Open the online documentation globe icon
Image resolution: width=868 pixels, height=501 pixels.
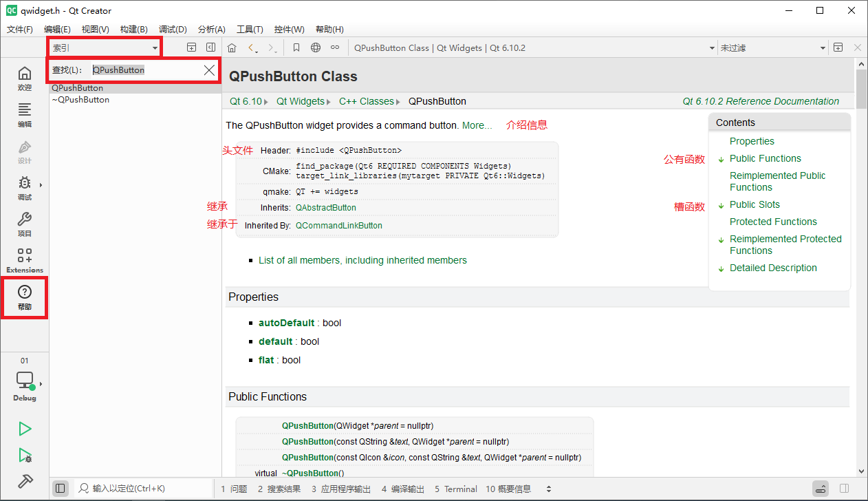[x=316, y=47]
